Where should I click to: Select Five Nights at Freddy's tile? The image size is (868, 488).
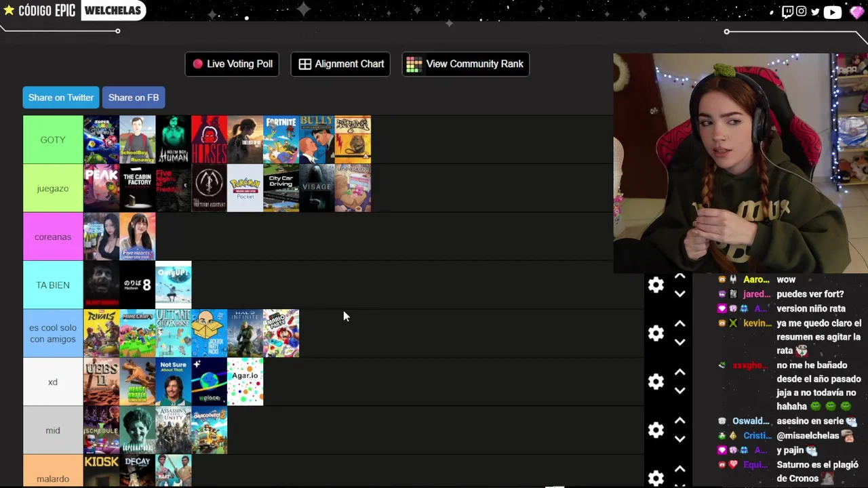(173, 188)
